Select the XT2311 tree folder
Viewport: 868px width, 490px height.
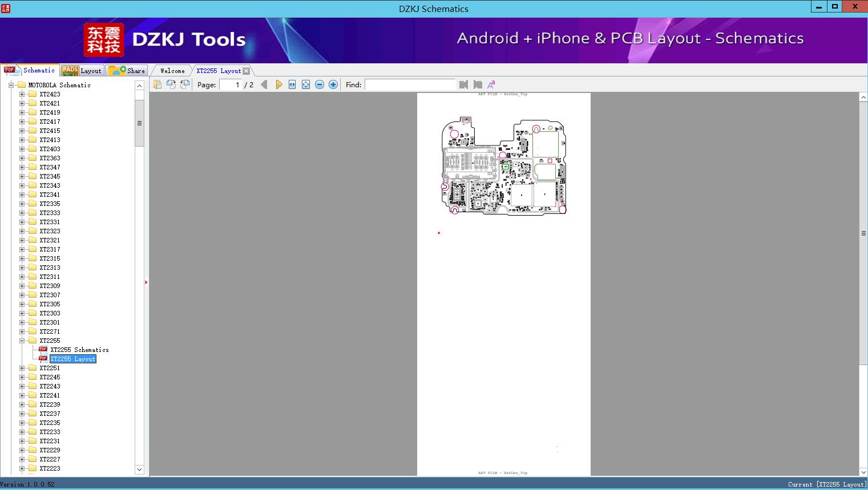(x=50, y=277)
